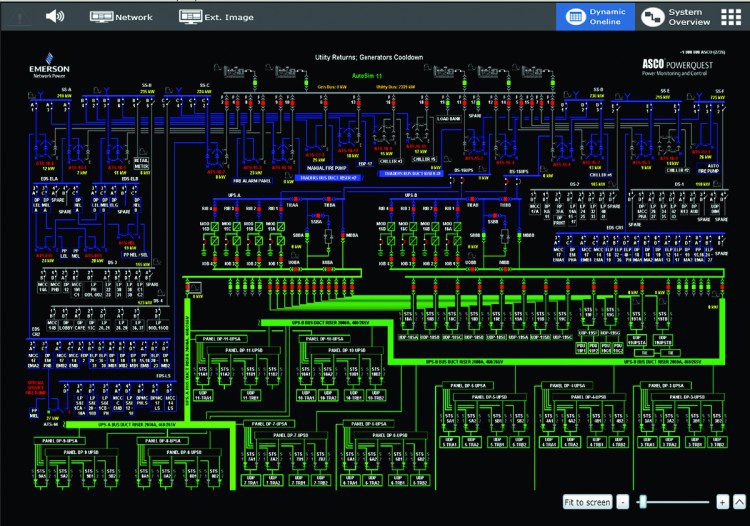Collapse zoom controls with the chevron

(739, 501)
